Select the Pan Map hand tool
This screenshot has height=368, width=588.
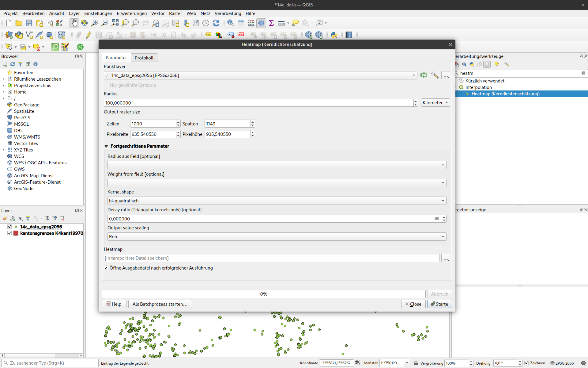pyautogui.click(x=74, y=23)
